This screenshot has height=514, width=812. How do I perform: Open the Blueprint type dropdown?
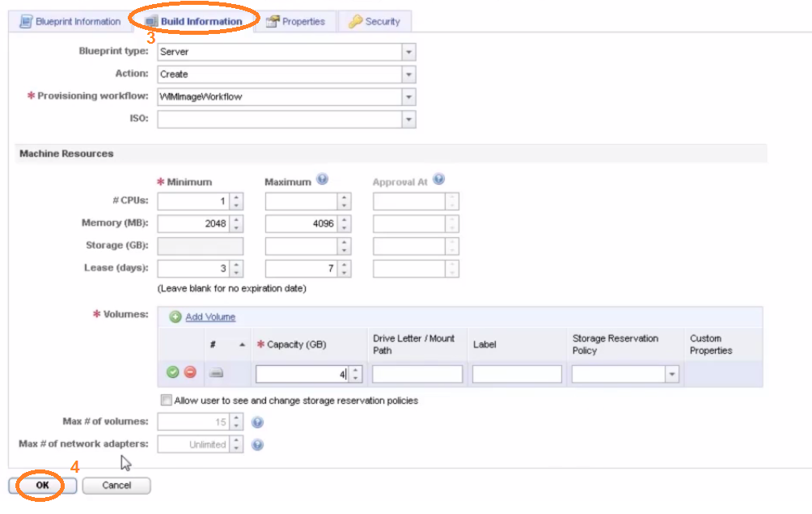[408, 51]
